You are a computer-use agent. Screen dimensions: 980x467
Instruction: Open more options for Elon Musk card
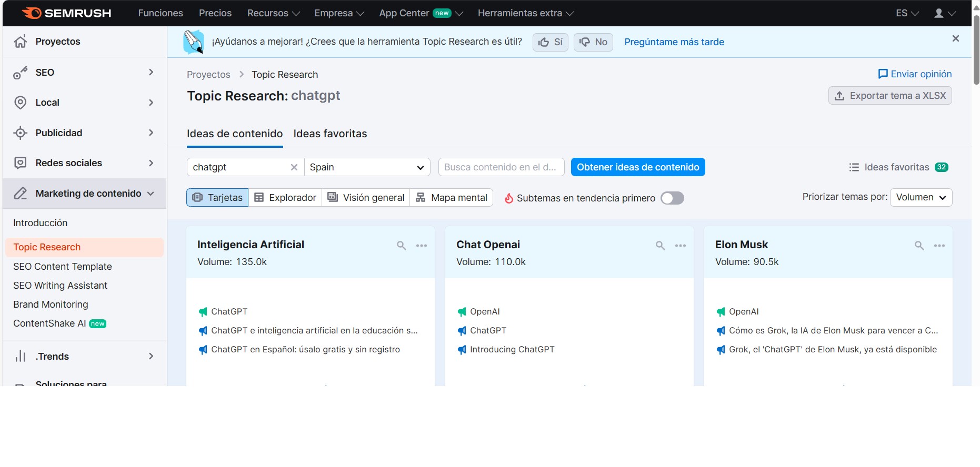coord(939,246)
